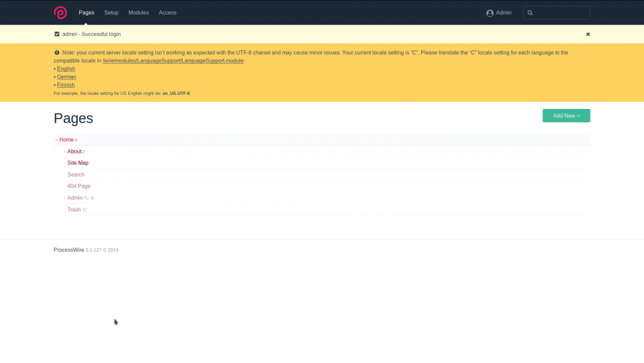
Task: Select the 404 Page entry
Action: click(79, 186)
